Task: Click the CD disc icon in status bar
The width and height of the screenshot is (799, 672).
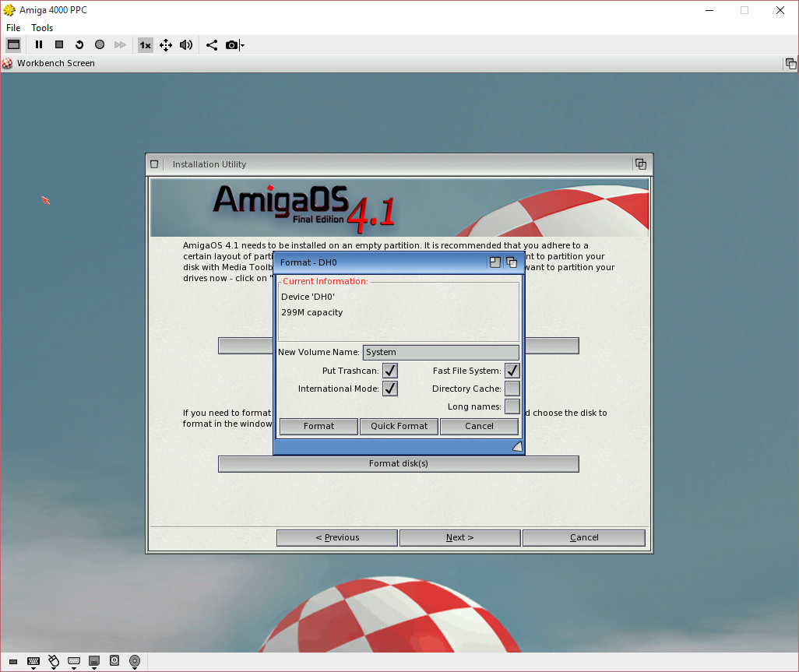Action: click(x=135, y=660)
